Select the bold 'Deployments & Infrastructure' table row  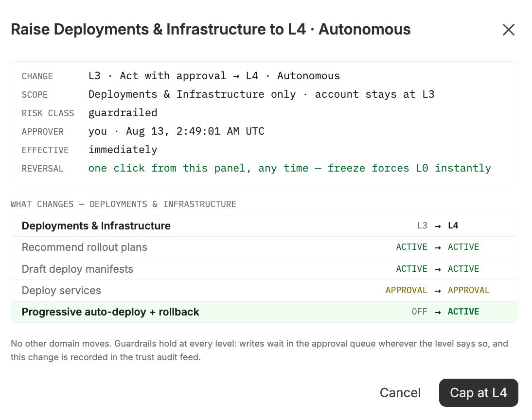[x=265, y=226]
